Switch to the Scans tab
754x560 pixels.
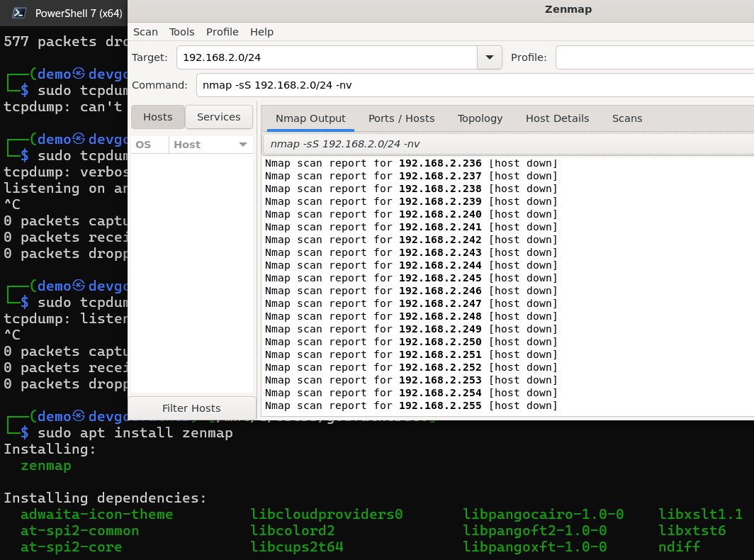click(626, 118)
